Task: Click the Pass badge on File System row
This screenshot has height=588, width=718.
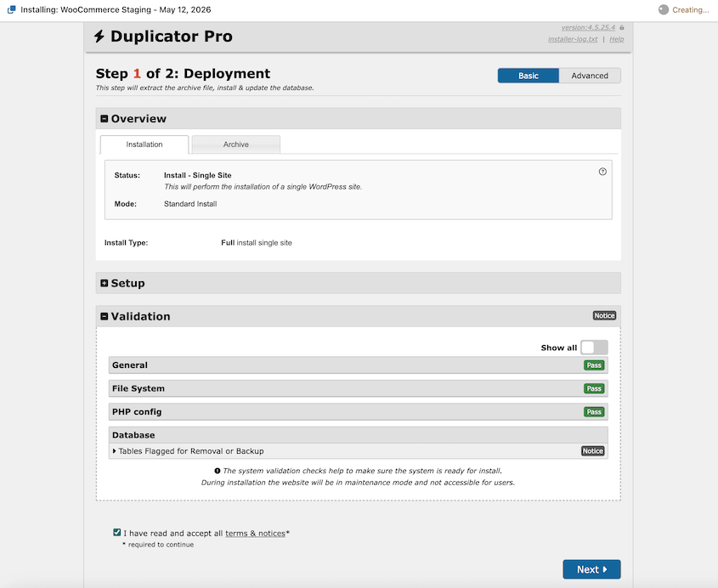Action: [x=594, y=389]
